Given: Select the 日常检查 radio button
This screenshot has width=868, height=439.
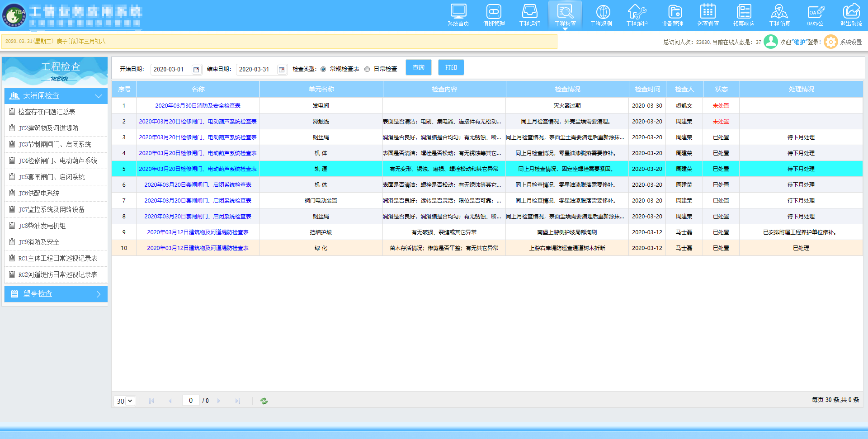Looking at the screenshot, I should pos(367,69).
